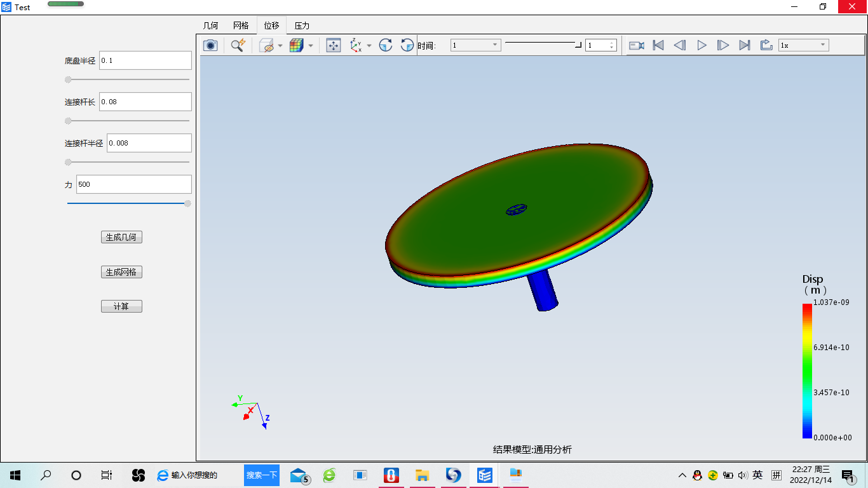Viewport: 868px width, 488px height.
Task: Jump to first frame
Action: (x=658, y=45)
